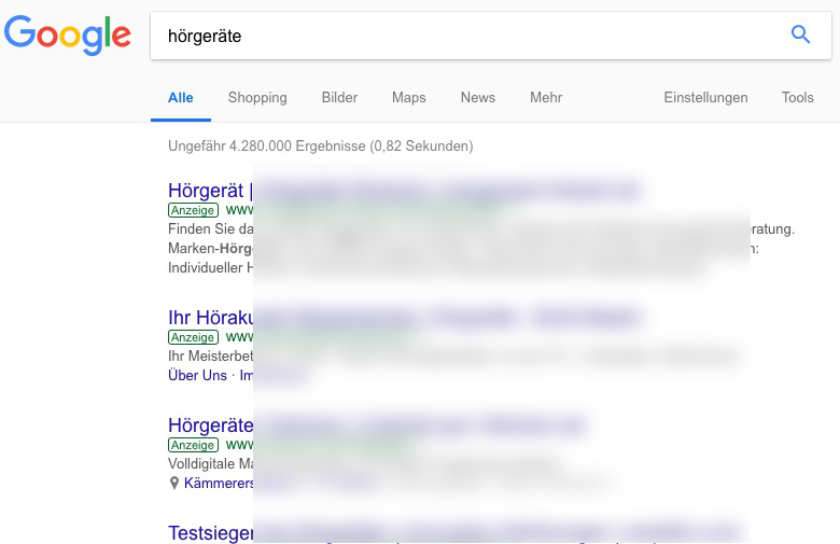Open the ad titled 'Hörgerät |'
The image size is (840, 544).
[211, 190]
